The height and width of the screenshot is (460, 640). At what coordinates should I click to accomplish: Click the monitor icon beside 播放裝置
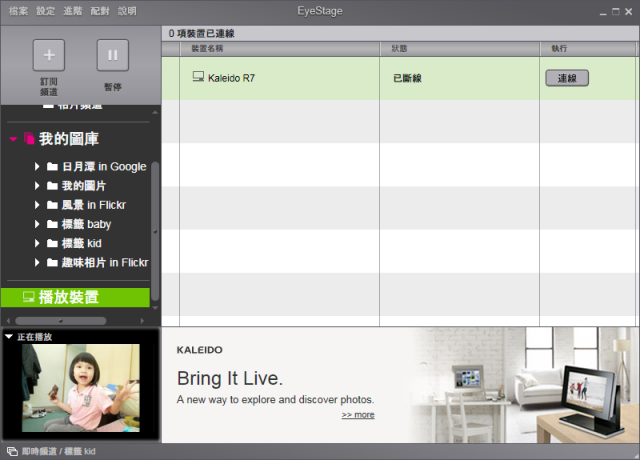pos(29,297)
